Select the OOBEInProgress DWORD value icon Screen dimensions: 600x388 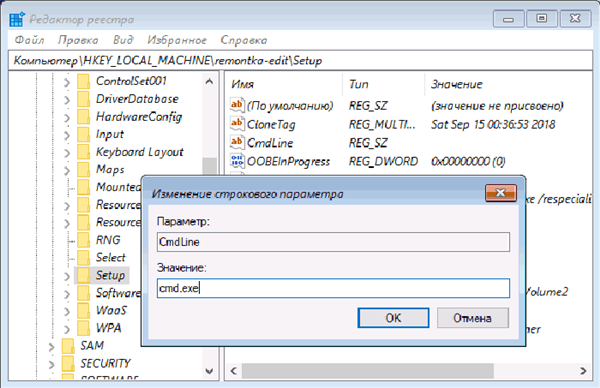click(x=237, y=161)
